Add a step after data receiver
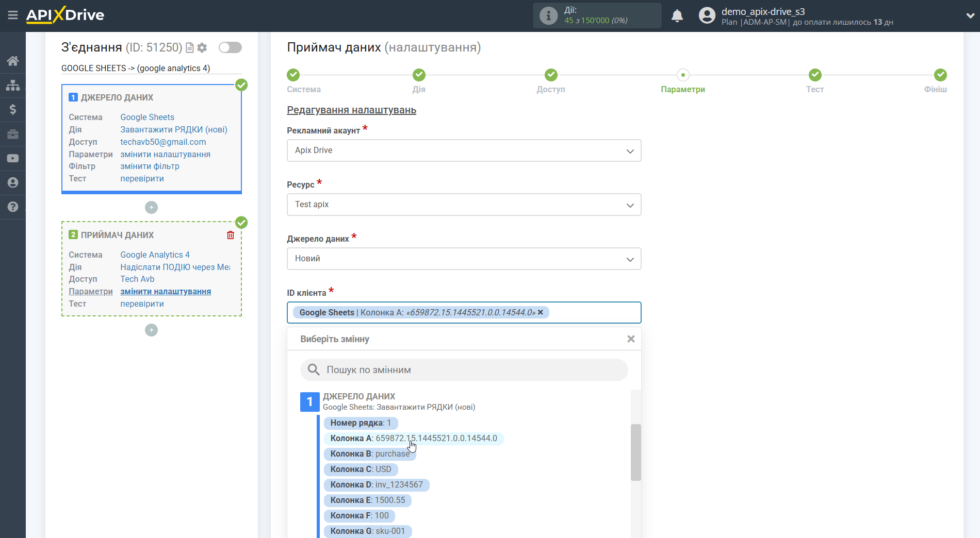Screen dimensions: 980x538 coord(151,330)
